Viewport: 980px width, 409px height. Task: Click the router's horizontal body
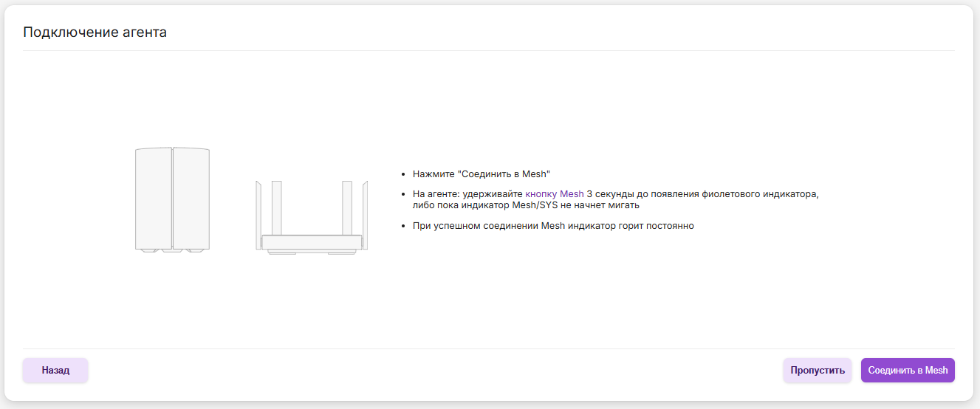click(x=312, y=242)
